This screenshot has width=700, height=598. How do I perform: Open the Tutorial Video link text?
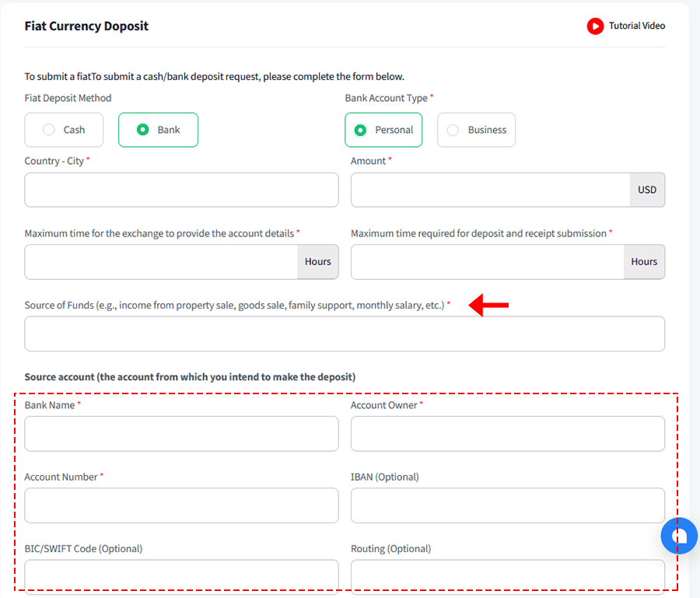pos(637,26)
